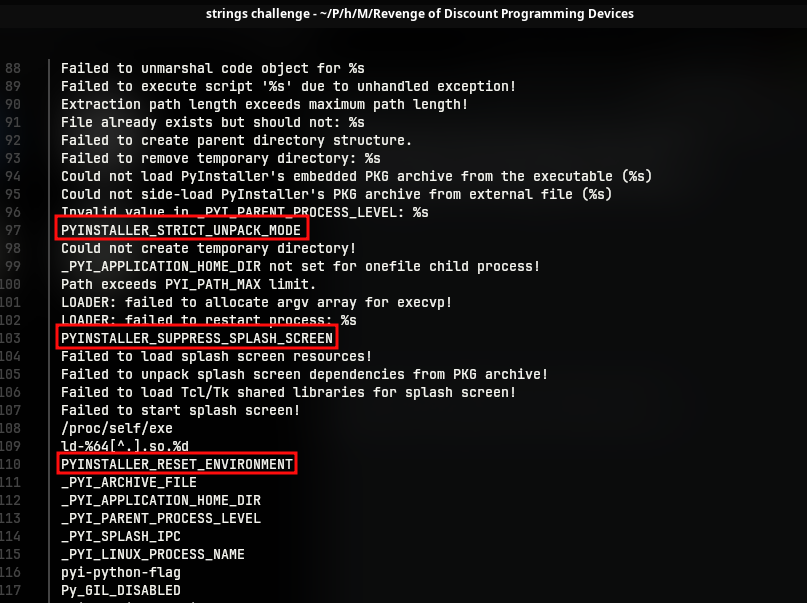807x603 pixels.
Task: Click the 'Failed to unmarshal code object' line
Action: pyautogui.click(x=212, y=68)
